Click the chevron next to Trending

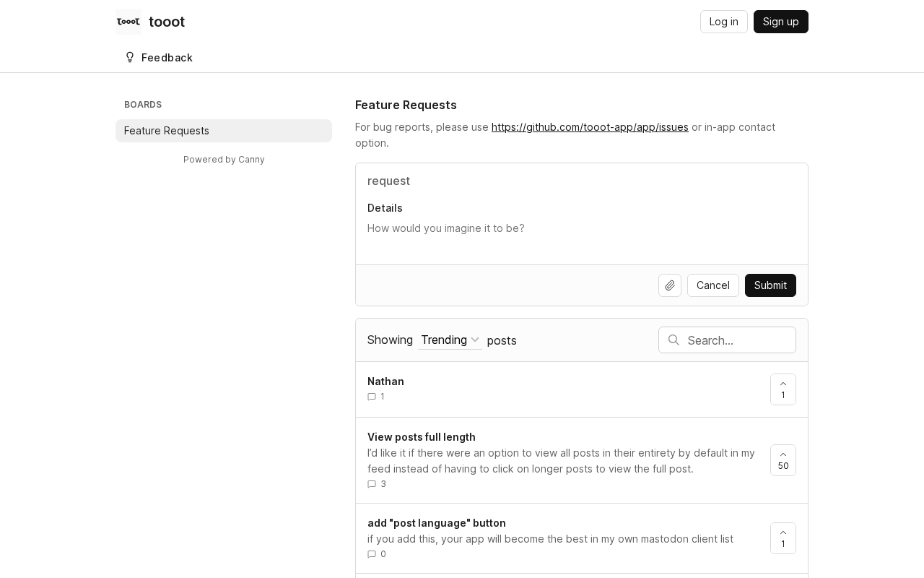click(x=475, y=340)
